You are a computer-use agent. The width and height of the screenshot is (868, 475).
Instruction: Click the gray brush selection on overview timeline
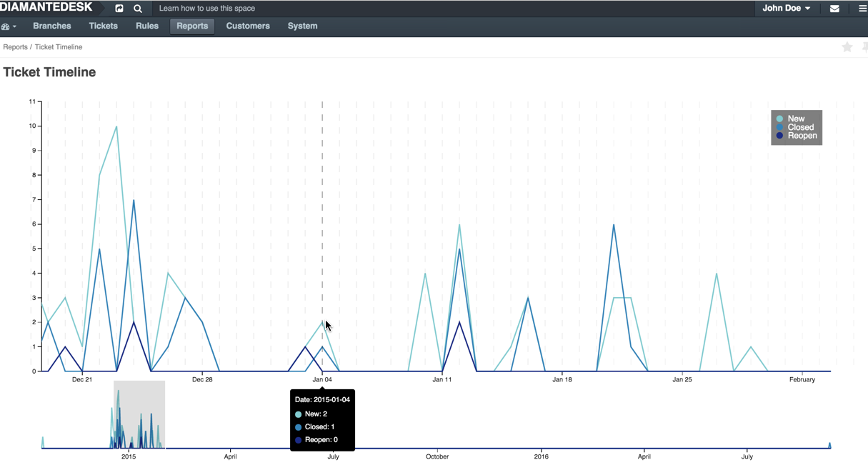coord(139,414)
